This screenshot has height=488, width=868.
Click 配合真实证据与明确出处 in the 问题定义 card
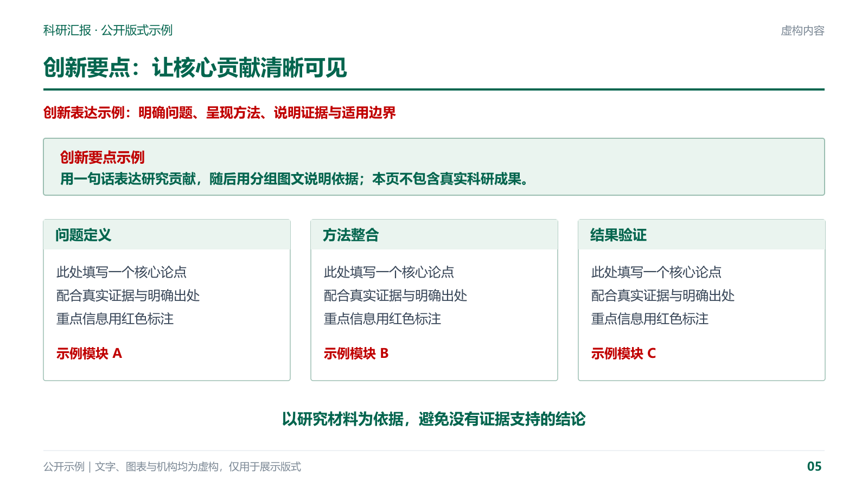(128, 296)
